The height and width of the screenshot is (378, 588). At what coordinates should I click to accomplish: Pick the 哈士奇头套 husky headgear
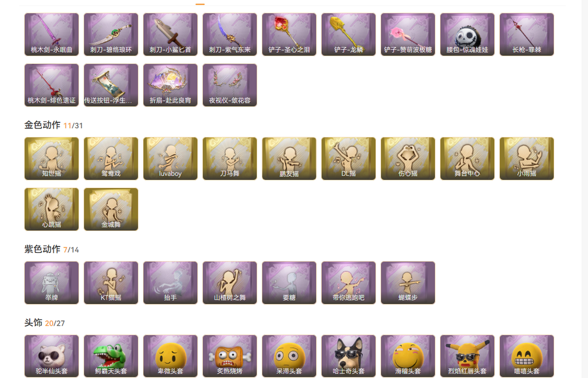[x=348, y=356]
